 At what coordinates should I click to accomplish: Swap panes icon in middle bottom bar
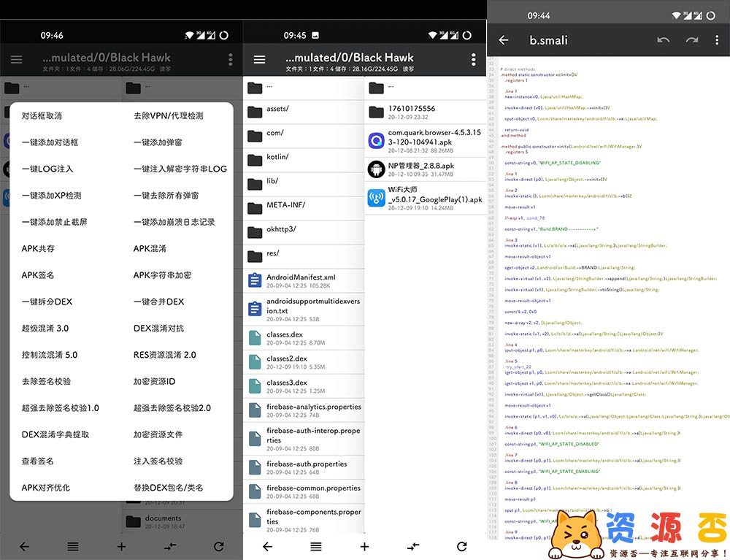[x=413, y=547]
